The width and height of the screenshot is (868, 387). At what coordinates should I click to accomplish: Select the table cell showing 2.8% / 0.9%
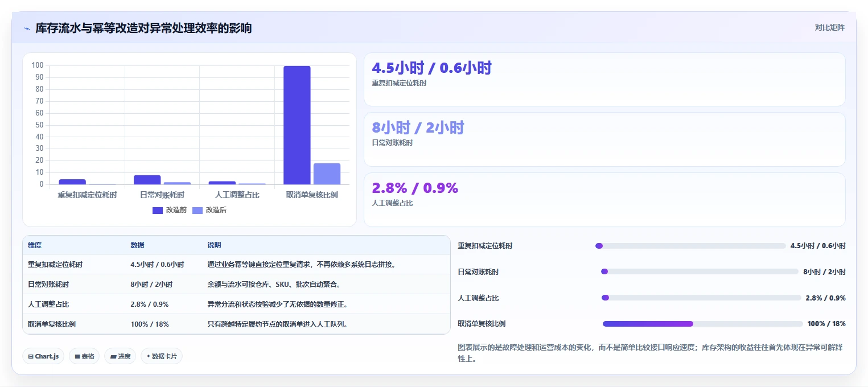(150, 304)
